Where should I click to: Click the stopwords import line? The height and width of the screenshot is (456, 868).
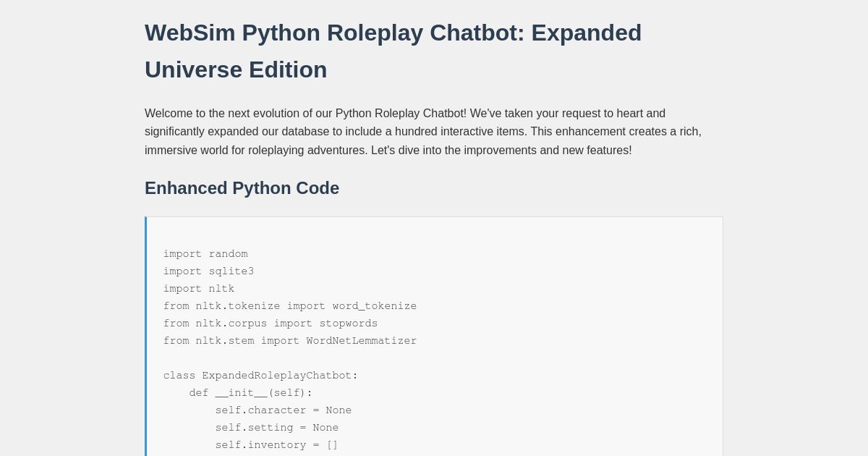(x=271, y=324)
